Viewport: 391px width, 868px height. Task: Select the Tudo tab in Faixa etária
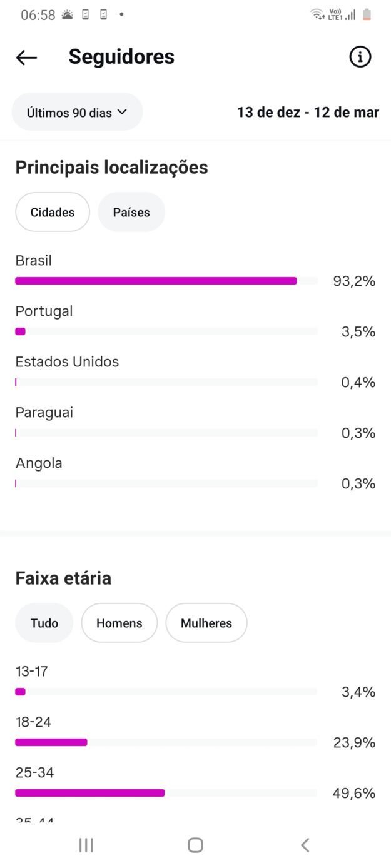click(44, 623)
